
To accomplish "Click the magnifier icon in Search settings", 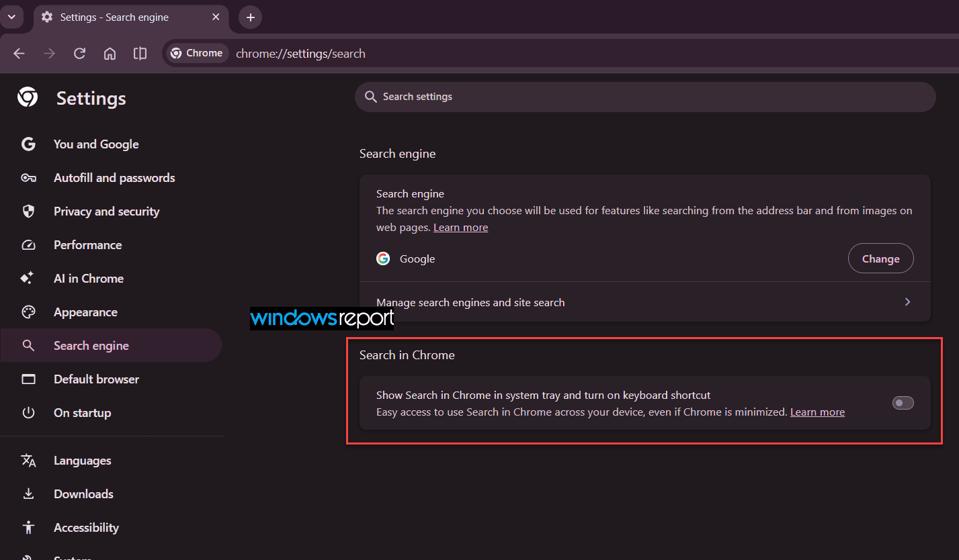I will tap(370, 97).
